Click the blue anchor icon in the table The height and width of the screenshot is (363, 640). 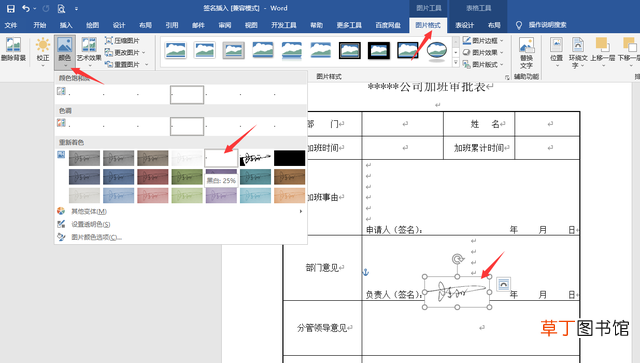coord(366,272)
